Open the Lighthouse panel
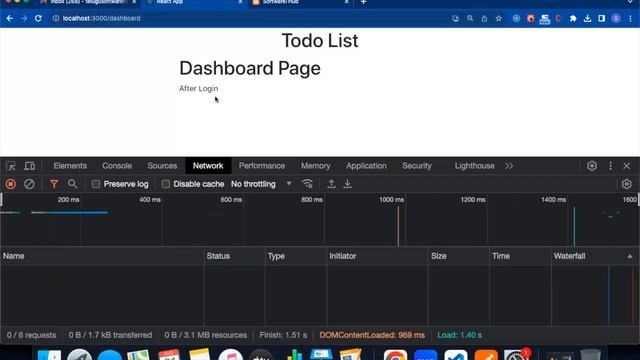The height and width of the screenshot is (360, 640). click(x=474, y=166)
